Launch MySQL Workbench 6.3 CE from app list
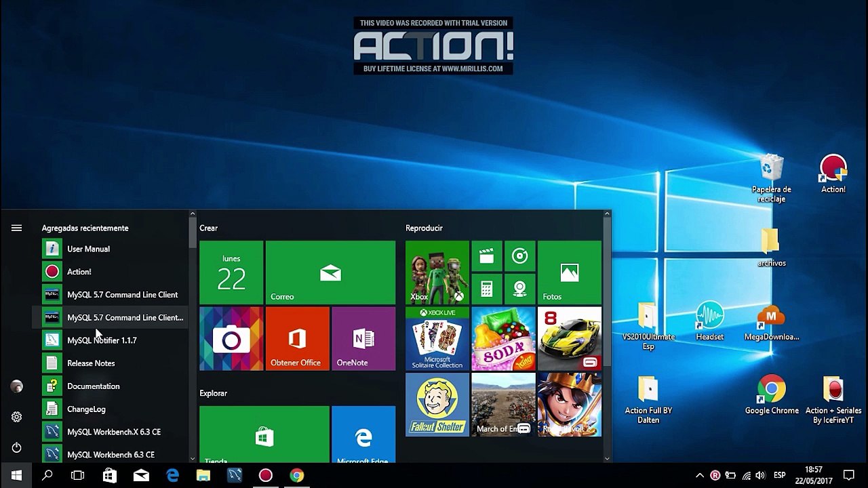This screenshot has height=488, width=868. pos(110,453)
